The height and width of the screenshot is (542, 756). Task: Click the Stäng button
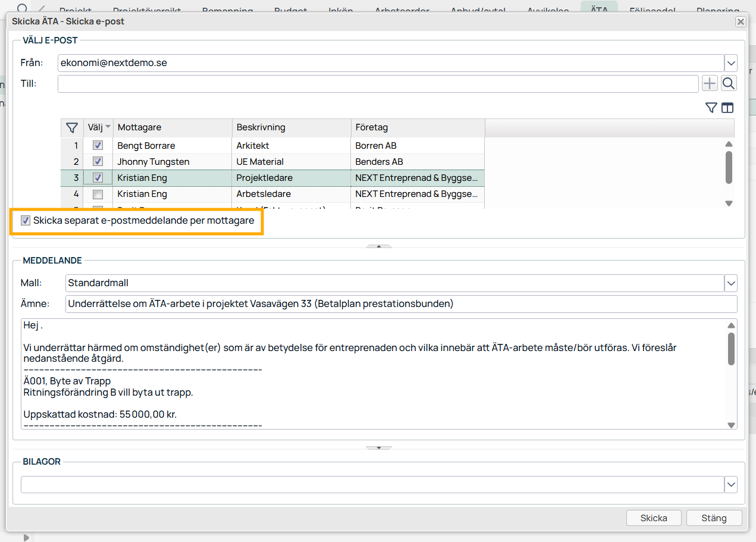[714, 518]
